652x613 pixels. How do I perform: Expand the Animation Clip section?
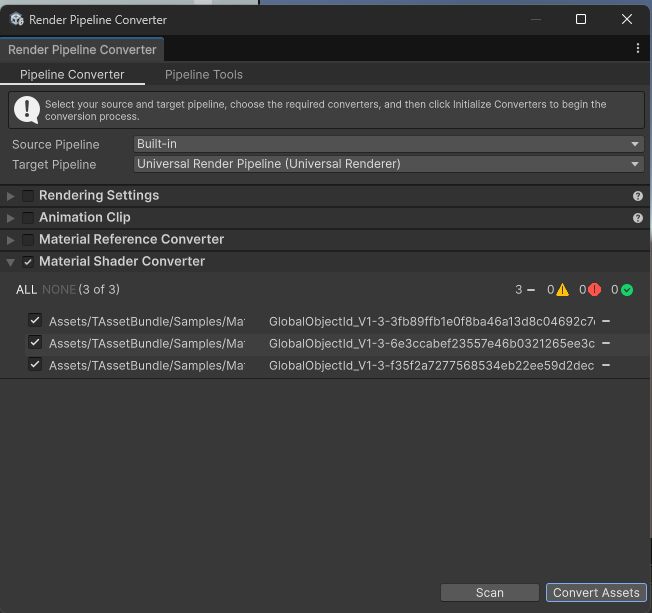pos(11,218)
